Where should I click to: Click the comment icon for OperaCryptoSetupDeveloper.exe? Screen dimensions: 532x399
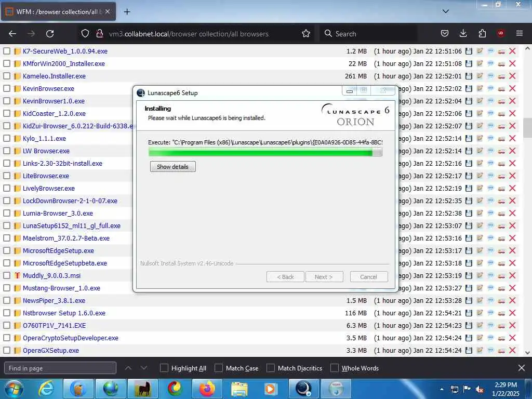click(490, 338)
